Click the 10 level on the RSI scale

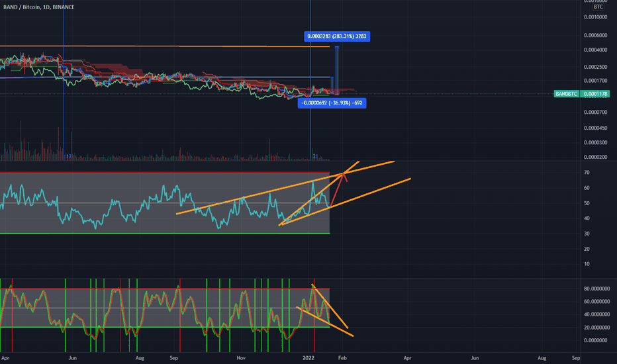pyautogui.click(x=587, y=264)
